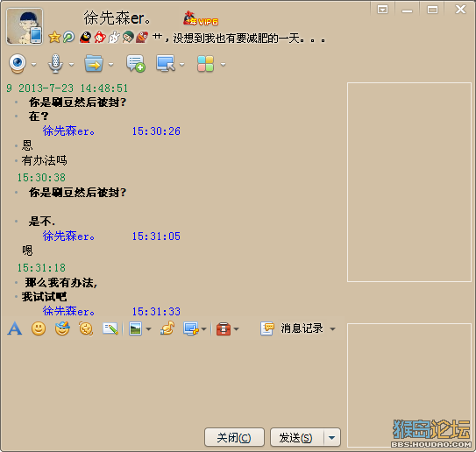Start a video call with webcam icon

(x=18, y=63)
